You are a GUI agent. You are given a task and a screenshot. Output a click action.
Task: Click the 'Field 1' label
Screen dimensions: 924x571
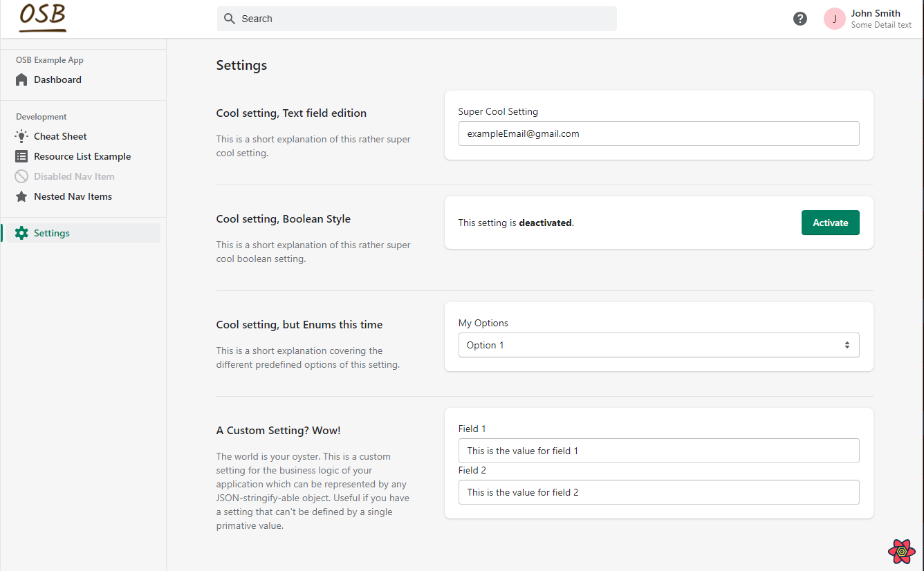tap(472, 429)
